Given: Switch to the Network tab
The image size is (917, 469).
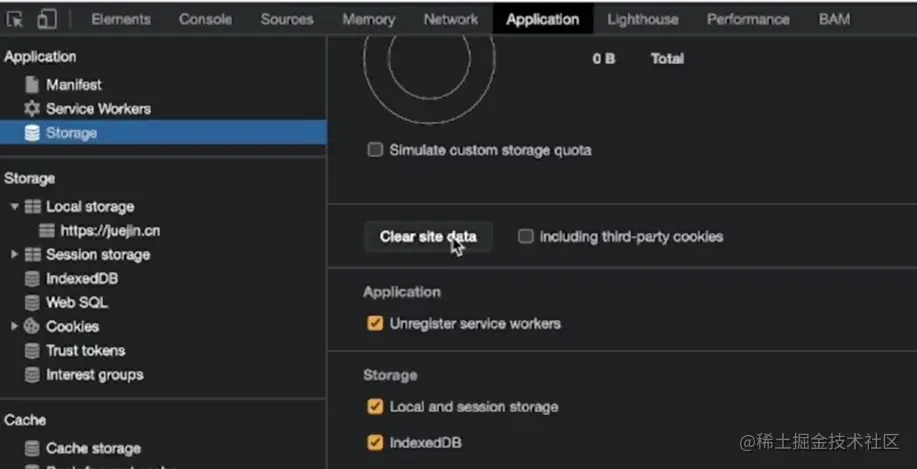Looking at the screenshot, I should (450, 19).
